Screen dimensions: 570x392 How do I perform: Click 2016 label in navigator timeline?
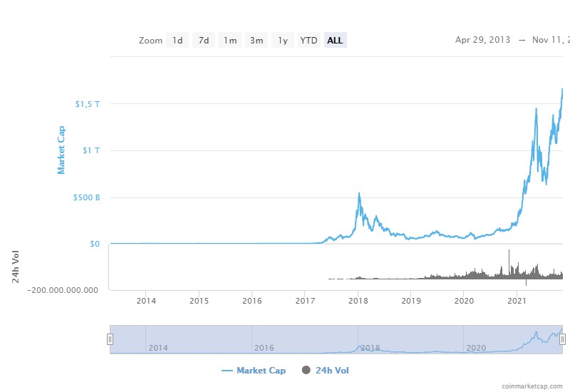[264, 348]
